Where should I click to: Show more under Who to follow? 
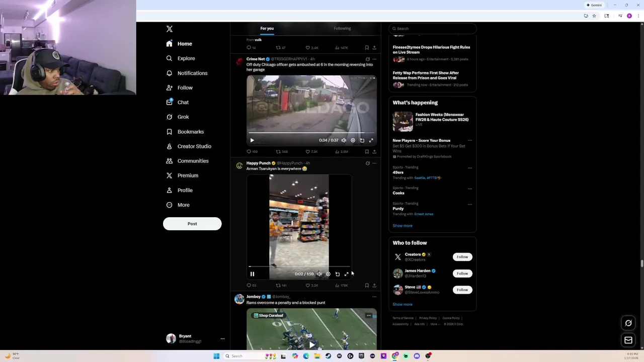[x=403, y=304]
